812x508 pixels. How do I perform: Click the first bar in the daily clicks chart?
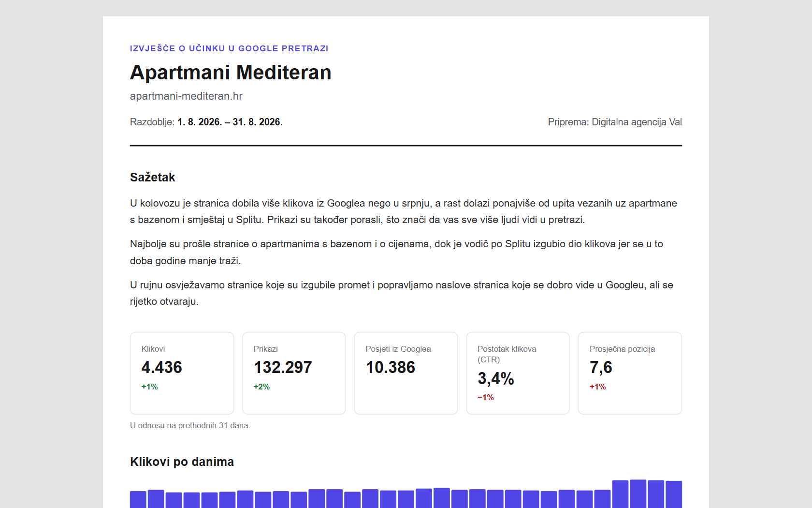point(138,499)
